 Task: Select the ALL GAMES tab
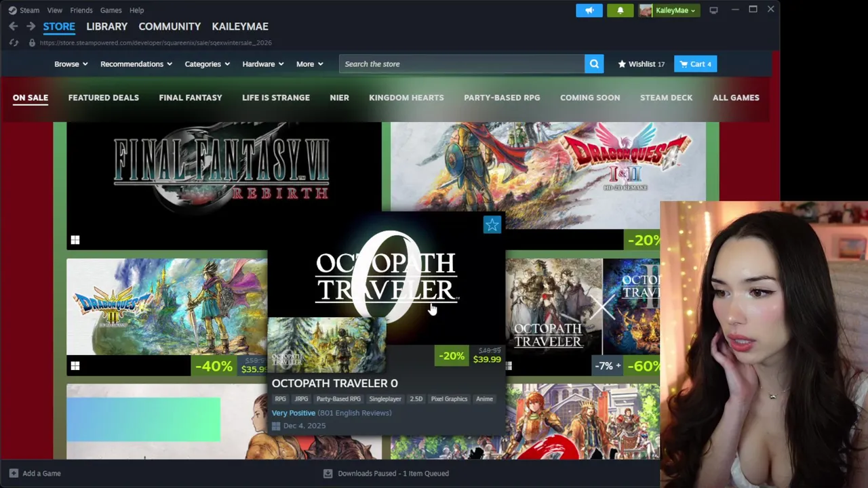coord(736,98)
